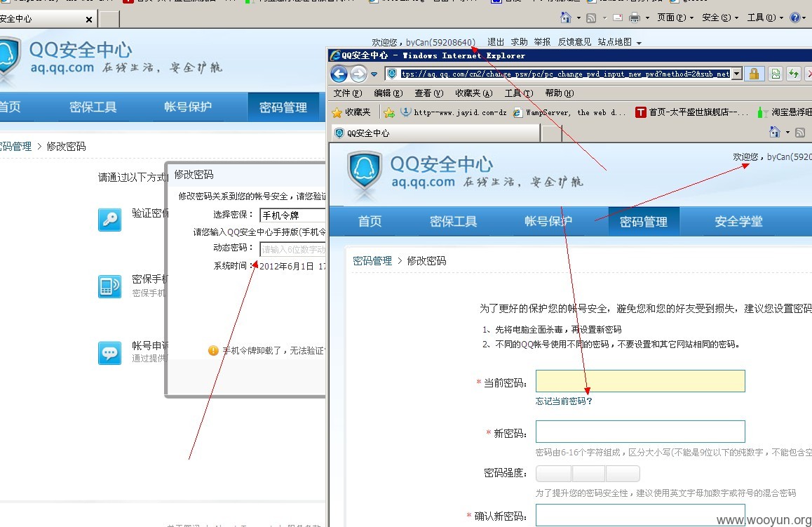Open 密码管理 in the front window's navigation bar
The image size is (812, 527).
click(x=644, y=222)
